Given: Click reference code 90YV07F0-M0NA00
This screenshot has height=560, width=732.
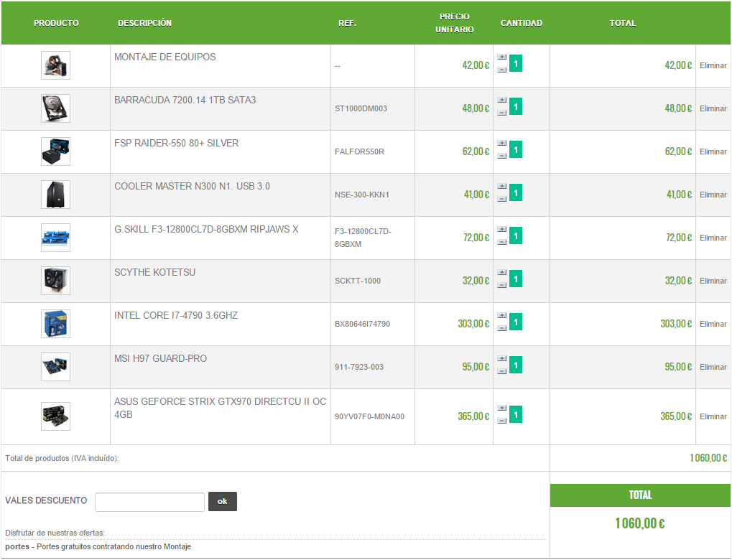Looking at the screenshot, I should (x=369, y=416).
